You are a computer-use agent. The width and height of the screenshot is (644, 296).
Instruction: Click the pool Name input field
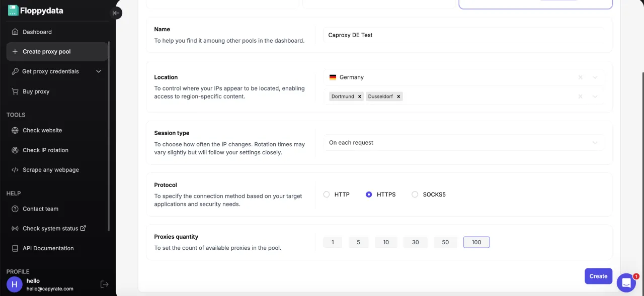[x=463, y=35]
